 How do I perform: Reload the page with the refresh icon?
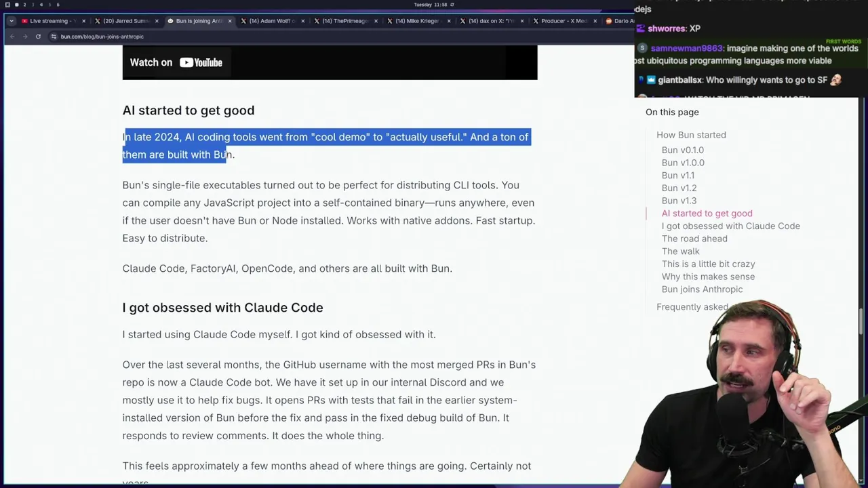tap(38, 37)
